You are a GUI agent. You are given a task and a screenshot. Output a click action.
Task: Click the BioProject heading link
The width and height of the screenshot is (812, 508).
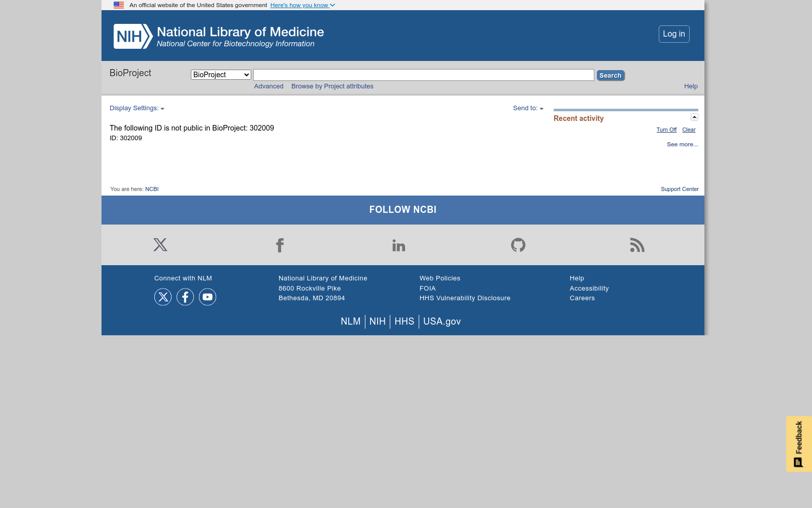click(130, 73)
